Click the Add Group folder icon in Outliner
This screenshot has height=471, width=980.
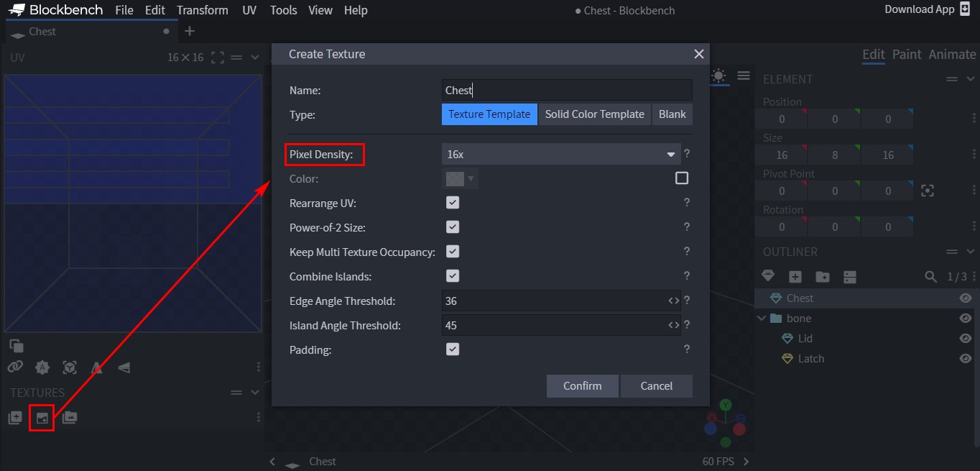click(x=823, y=276)
